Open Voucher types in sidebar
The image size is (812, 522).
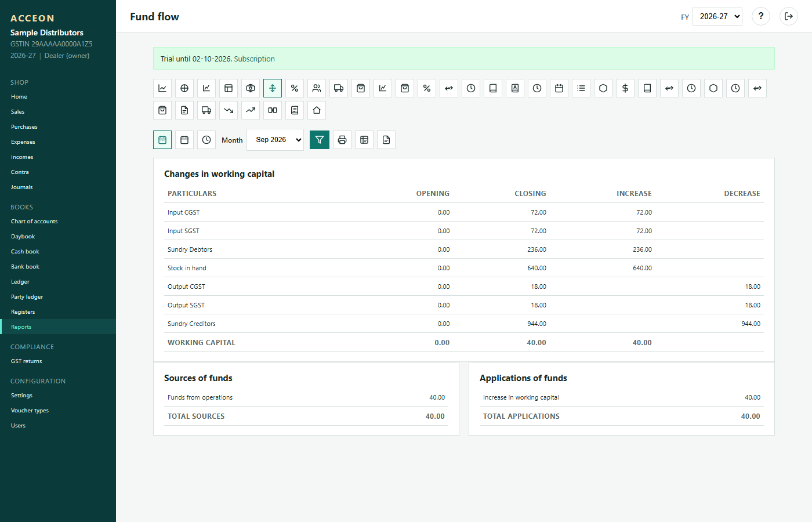[x=30, y=411]
